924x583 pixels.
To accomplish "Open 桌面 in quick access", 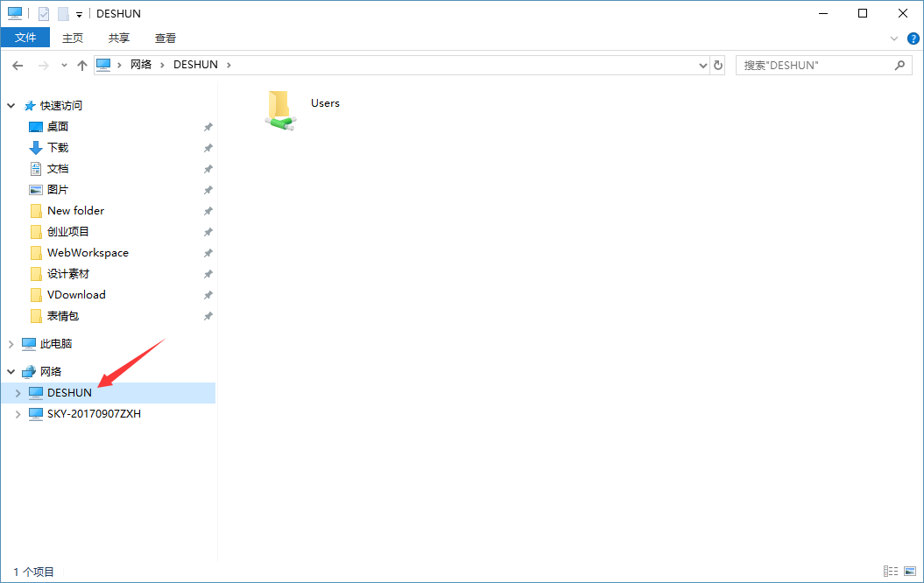I will click(58, 127).
